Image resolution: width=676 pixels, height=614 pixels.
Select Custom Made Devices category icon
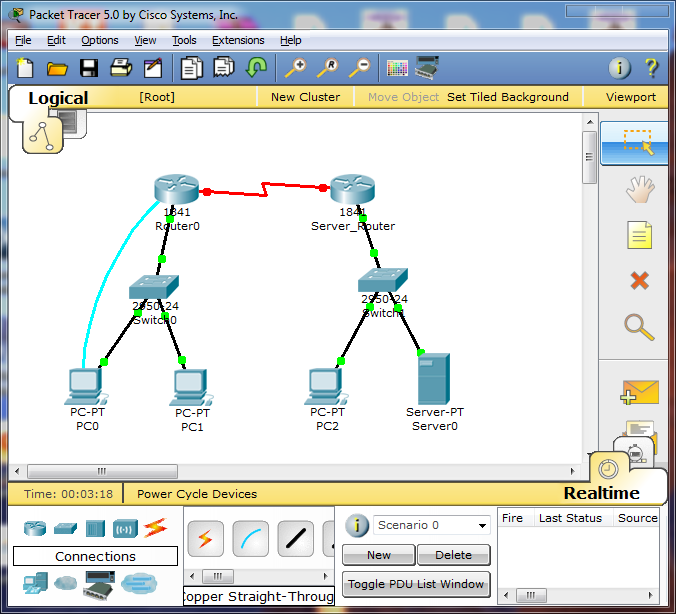[x=99, y=584]
